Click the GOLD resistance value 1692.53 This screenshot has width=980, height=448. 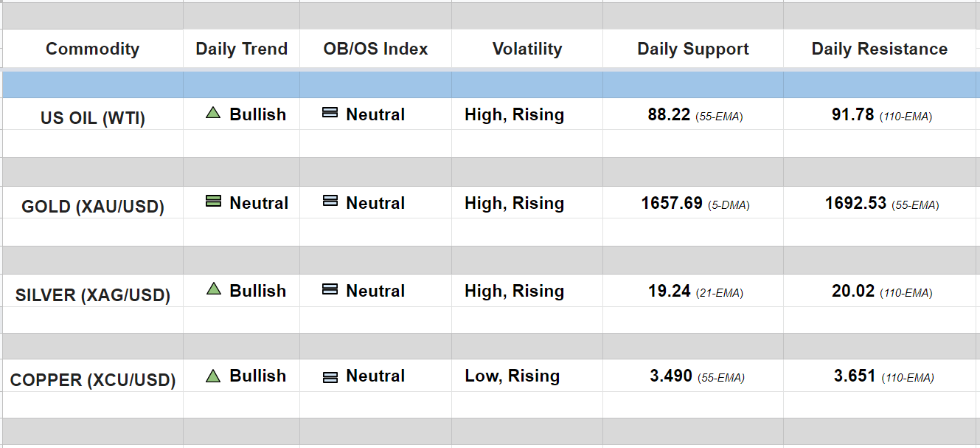(855, 204)
